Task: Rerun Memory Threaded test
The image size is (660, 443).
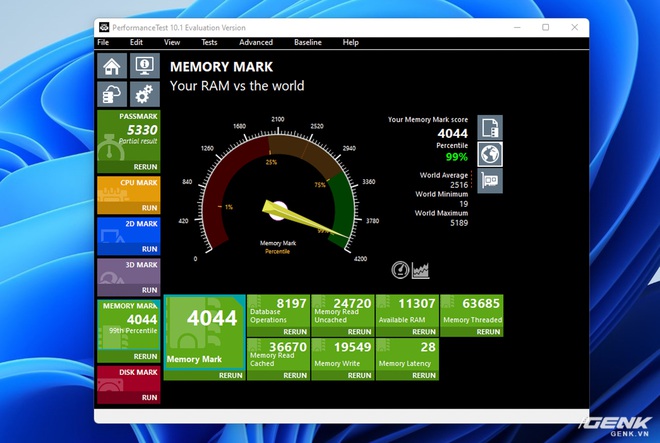Action: pos(488,332)
